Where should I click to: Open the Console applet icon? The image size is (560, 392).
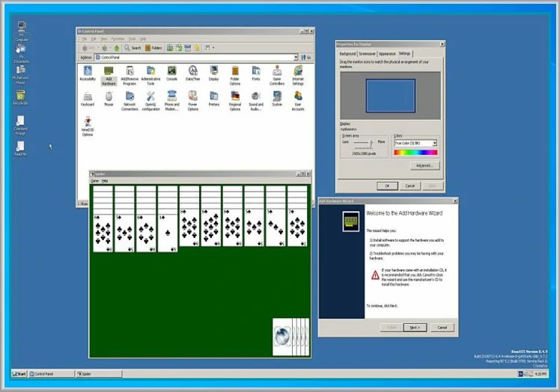point(171,73)
